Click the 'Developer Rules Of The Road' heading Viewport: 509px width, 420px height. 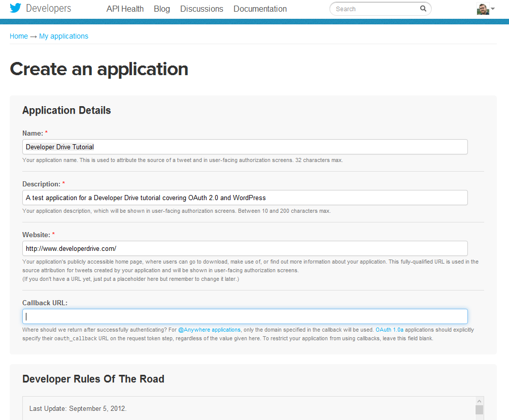click(93, 379)
